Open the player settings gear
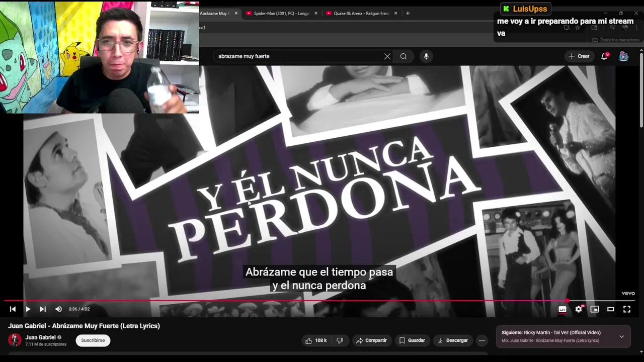The width and height of the screenshot is (644, 362). (x=579, y=309)
